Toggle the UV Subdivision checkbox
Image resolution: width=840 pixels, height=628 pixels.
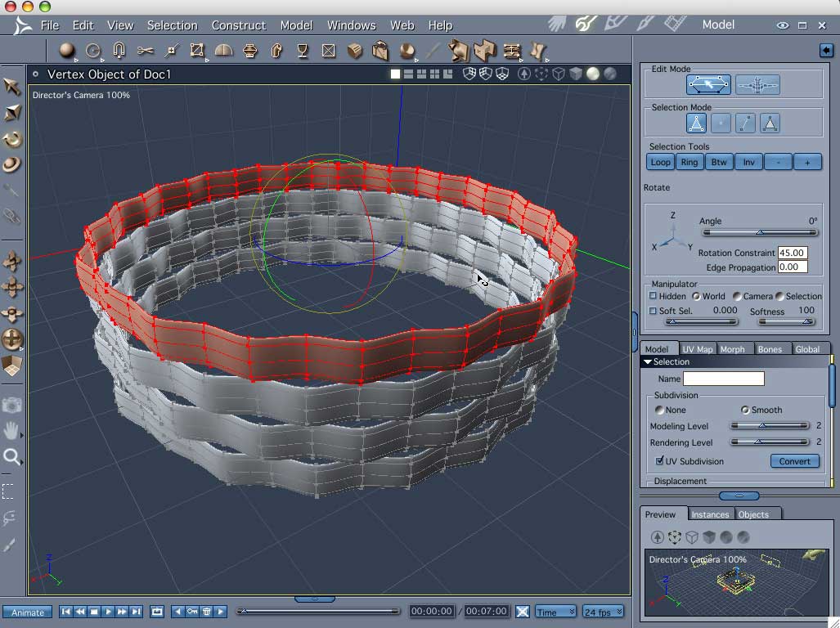659,460
